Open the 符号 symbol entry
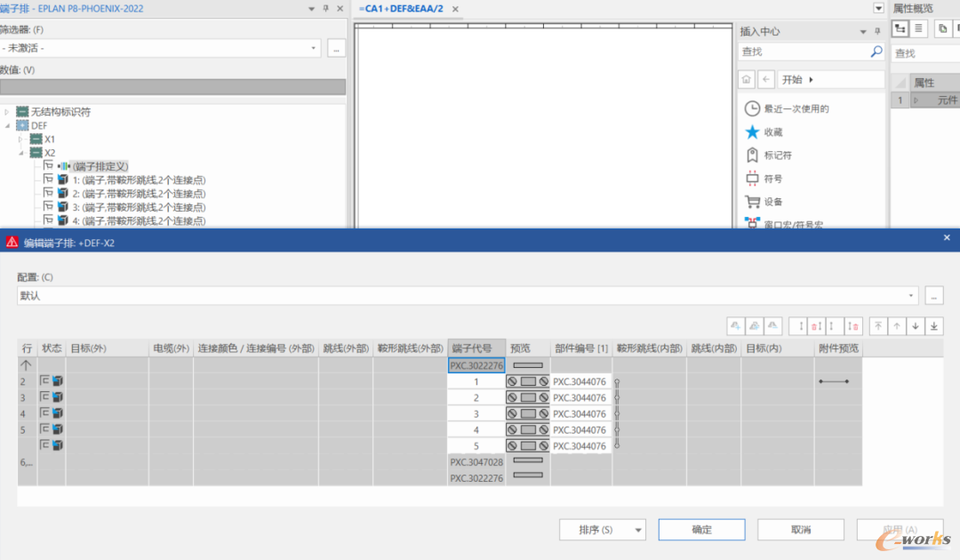The width and height of the screenshot is (960, 560). click(x=764, y=179)
